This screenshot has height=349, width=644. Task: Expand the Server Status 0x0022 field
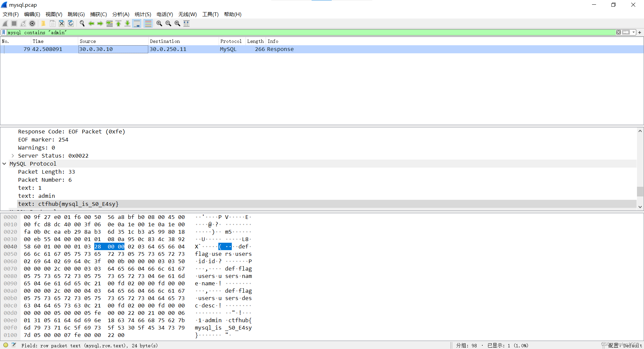click(x=13, y=156)
